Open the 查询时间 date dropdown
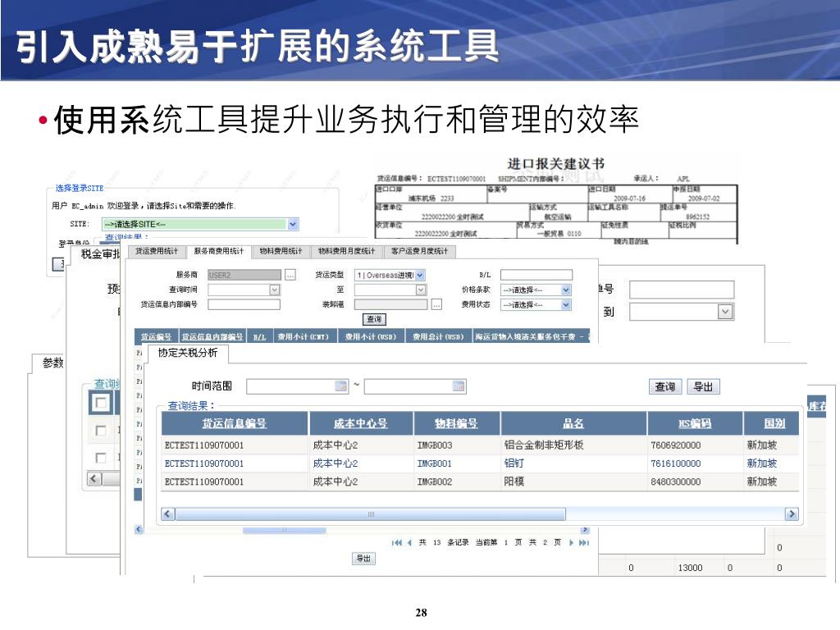This screenshot has width=840, height=630. pyautogui.click(x=274, y=290)
